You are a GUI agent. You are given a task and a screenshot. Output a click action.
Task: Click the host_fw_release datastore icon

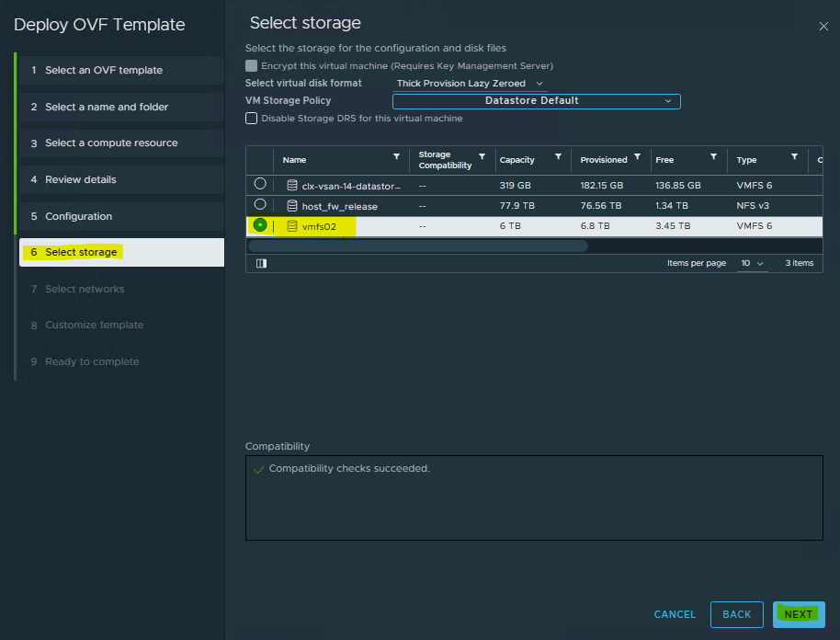coord(292,206)
